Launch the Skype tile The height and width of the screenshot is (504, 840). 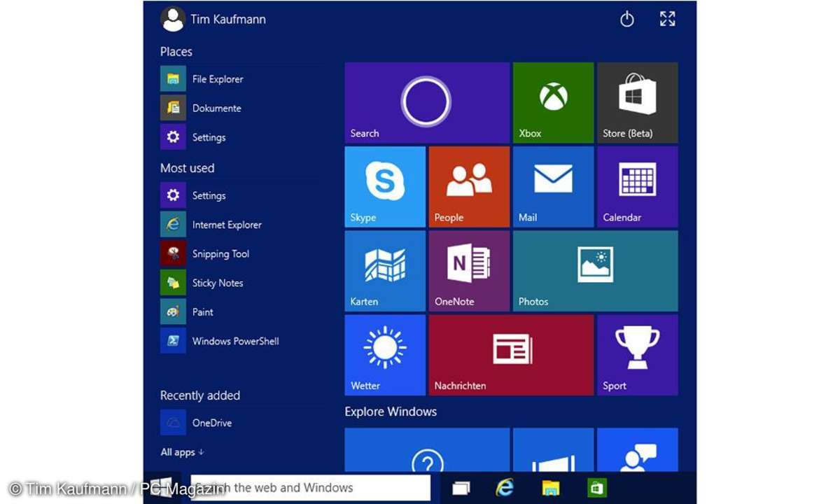click(385, 187)
